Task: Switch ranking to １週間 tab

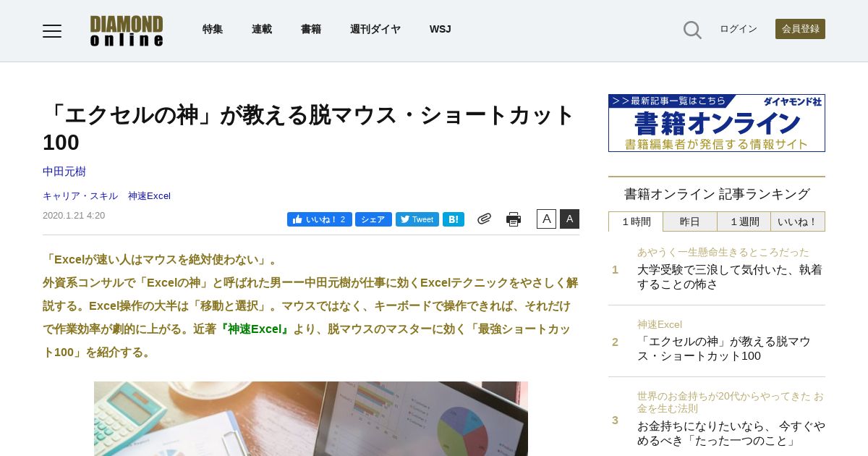Action: (x=744, y=221)
